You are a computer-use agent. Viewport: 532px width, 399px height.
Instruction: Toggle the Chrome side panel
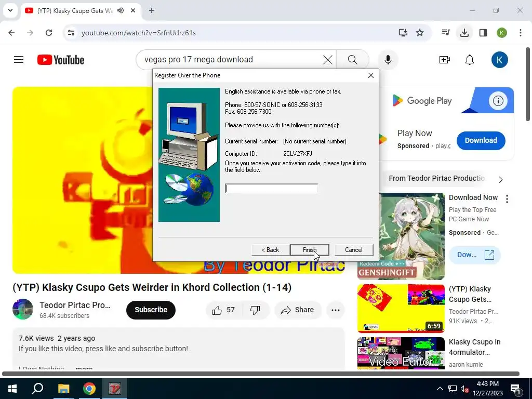(x=483, y=33)
